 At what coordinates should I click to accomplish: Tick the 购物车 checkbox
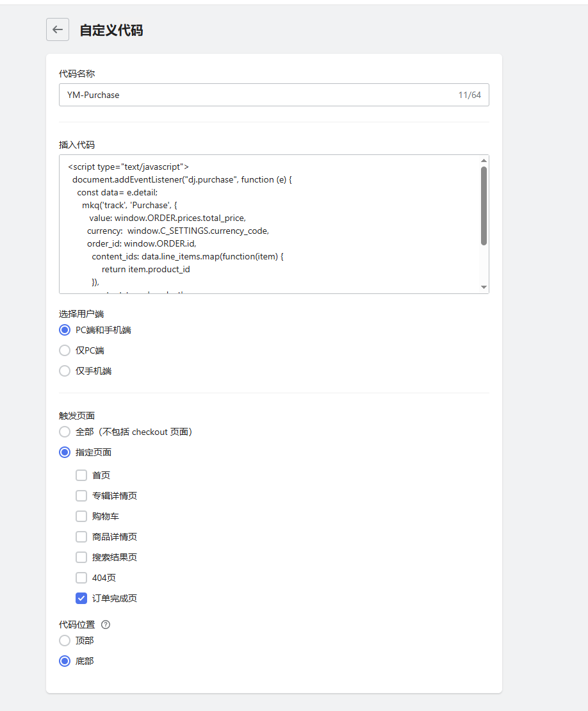(81, 516)
